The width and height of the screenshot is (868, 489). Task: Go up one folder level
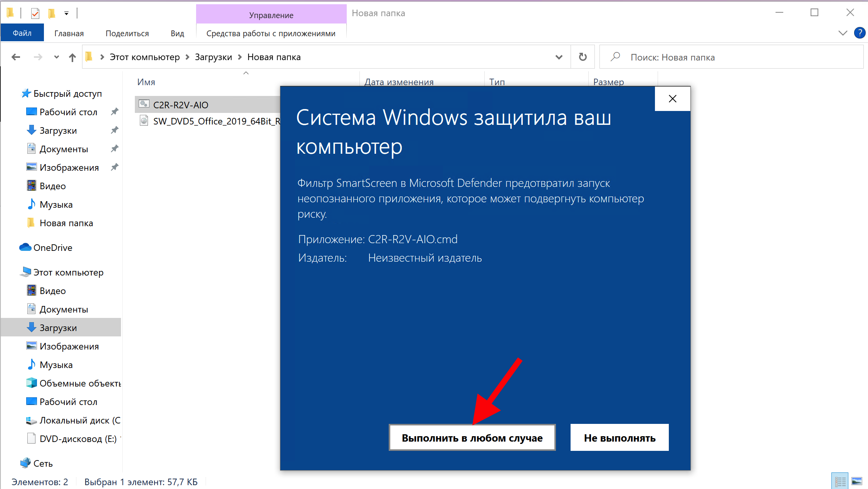[72, 57]
